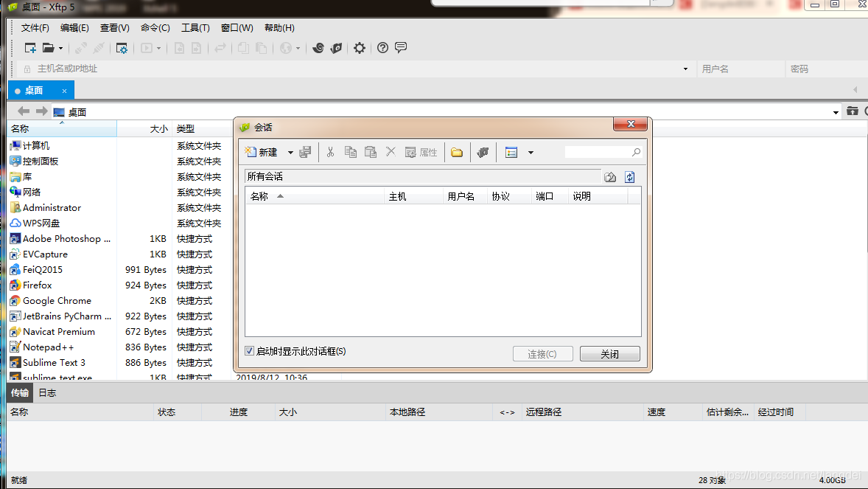Sort sessions by 协议 column header
868x489 pixels.
[x=509, y=196]
